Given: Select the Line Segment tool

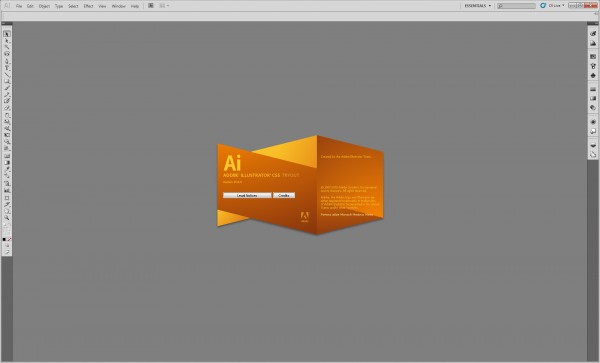Looking at the screenshot, I should point(7,74).
